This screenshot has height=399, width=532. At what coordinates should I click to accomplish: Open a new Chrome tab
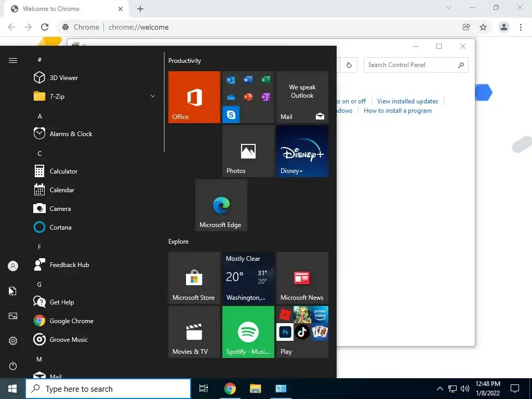(140, 9)
